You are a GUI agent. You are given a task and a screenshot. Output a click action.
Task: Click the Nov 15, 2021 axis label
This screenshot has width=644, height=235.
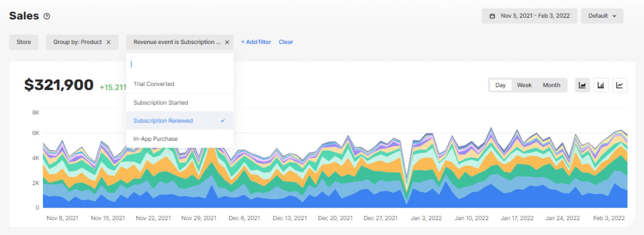coord(108,218)
